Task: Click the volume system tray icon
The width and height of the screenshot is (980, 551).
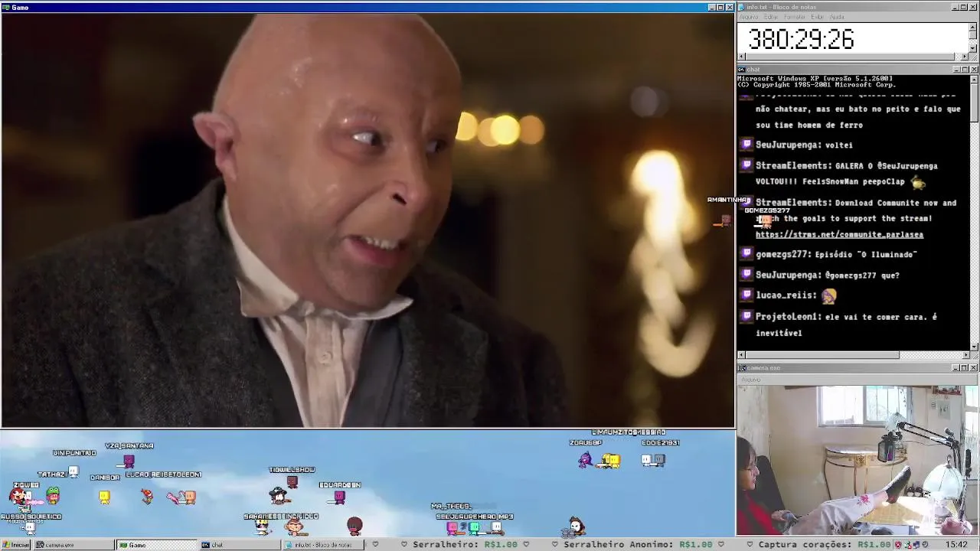Action: (x=926, y=545)
